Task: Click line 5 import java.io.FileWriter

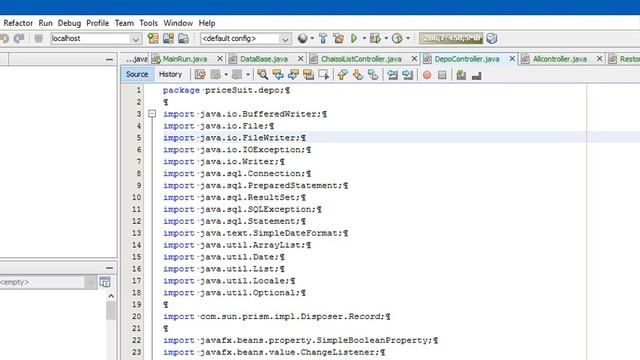Action: [x=234, y=138]
